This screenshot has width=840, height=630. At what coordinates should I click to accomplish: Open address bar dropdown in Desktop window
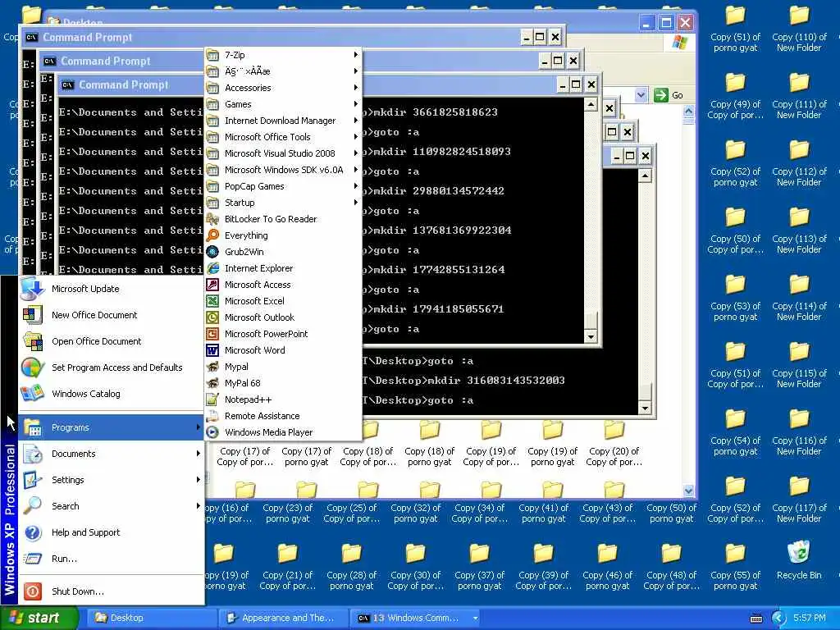click(641, 95)
